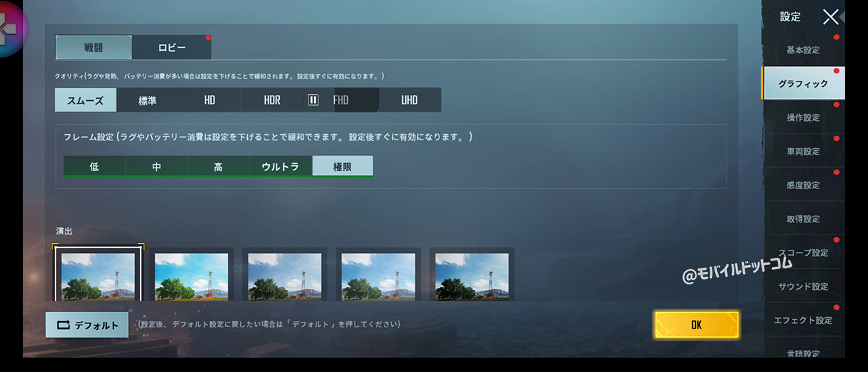Set frame rate to 極限
868x372 pixels.
coord(343,166)
